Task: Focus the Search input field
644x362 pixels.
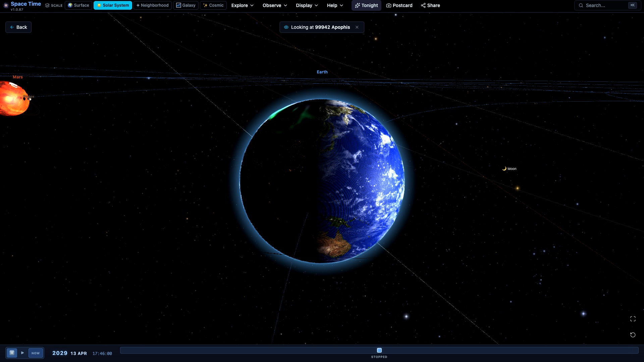Action: point(607,5)
